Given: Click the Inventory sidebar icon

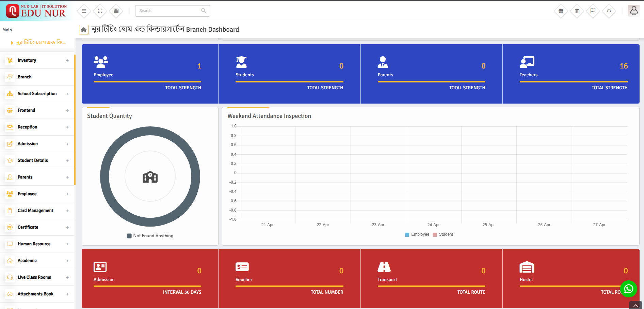Looking at the screenshot, I should [x=10, y=60].
